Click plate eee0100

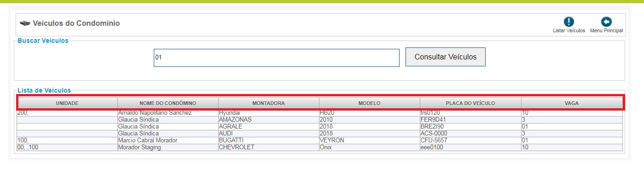[470, 147]
